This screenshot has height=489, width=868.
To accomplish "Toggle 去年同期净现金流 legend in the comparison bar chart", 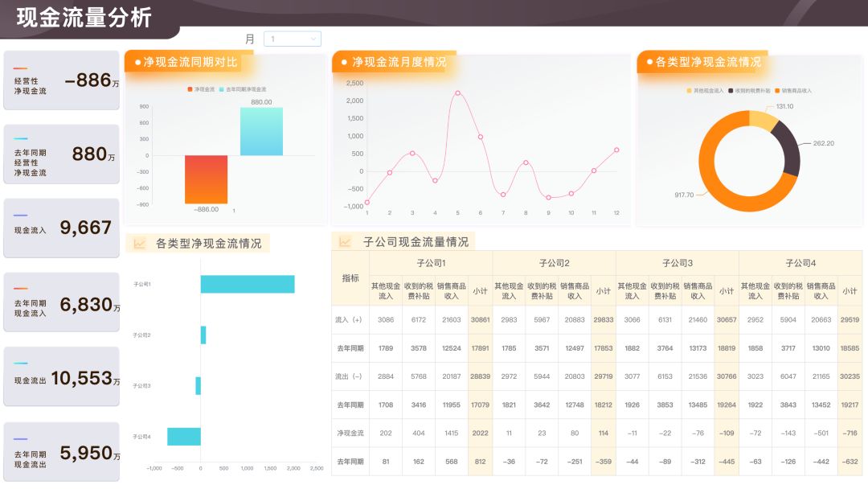I will pos(243,89).
